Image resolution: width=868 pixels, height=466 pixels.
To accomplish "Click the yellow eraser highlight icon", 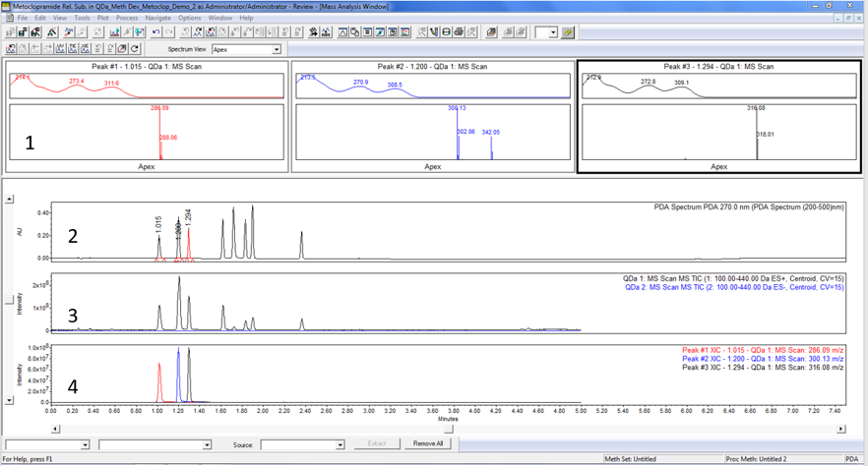I will pos(568,32).
